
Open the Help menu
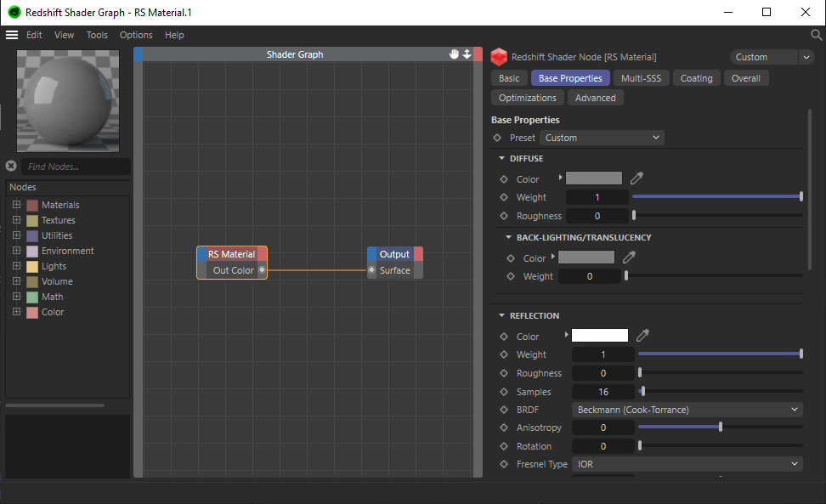(x=174, y=35)
